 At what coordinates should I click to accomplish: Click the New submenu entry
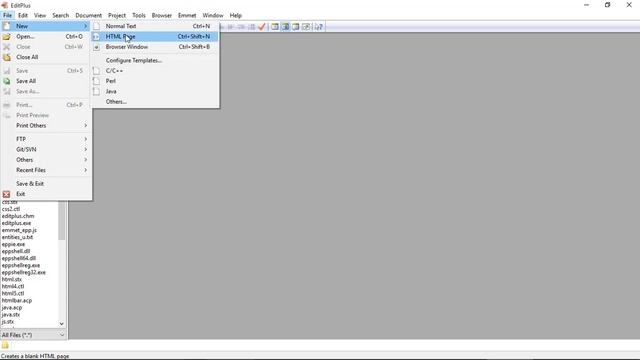point(46,26)
